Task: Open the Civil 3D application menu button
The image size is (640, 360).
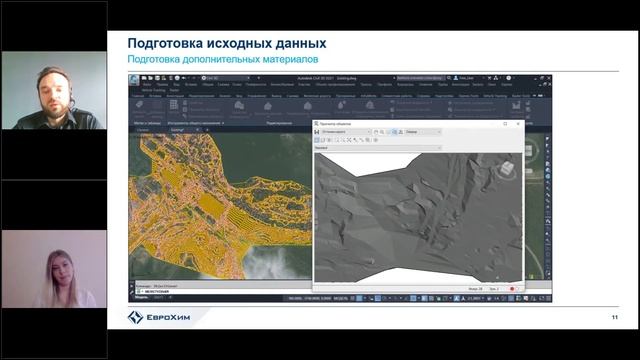Action: click(134, 80)
